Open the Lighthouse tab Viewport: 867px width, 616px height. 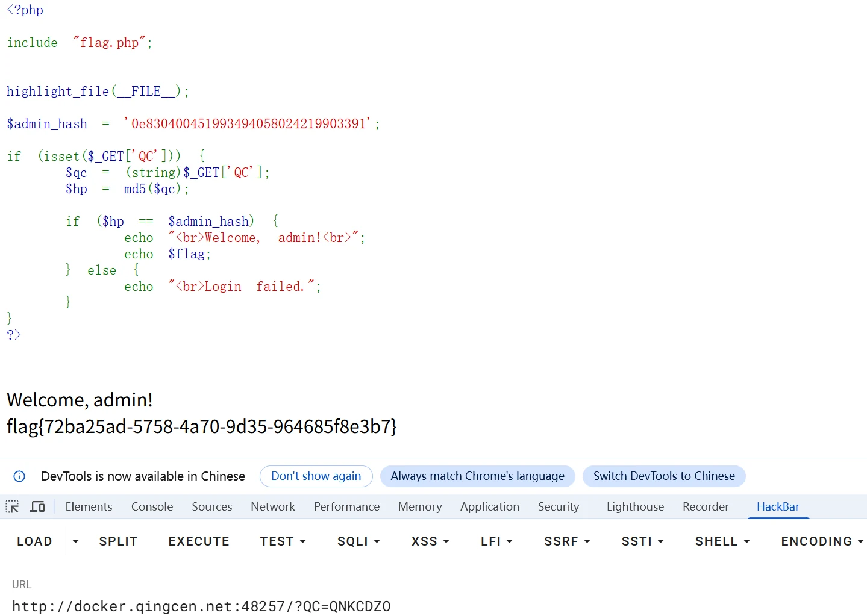[x=635, y=506]
